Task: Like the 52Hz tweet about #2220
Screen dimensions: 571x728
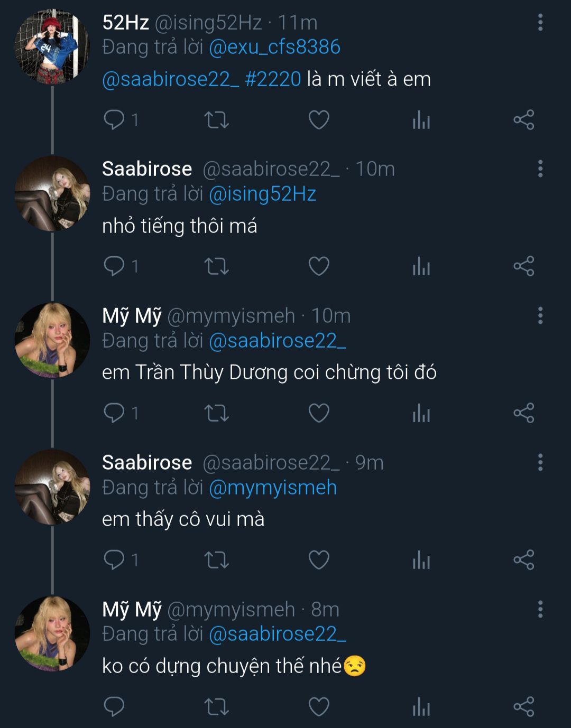Action: click(319, 120)
